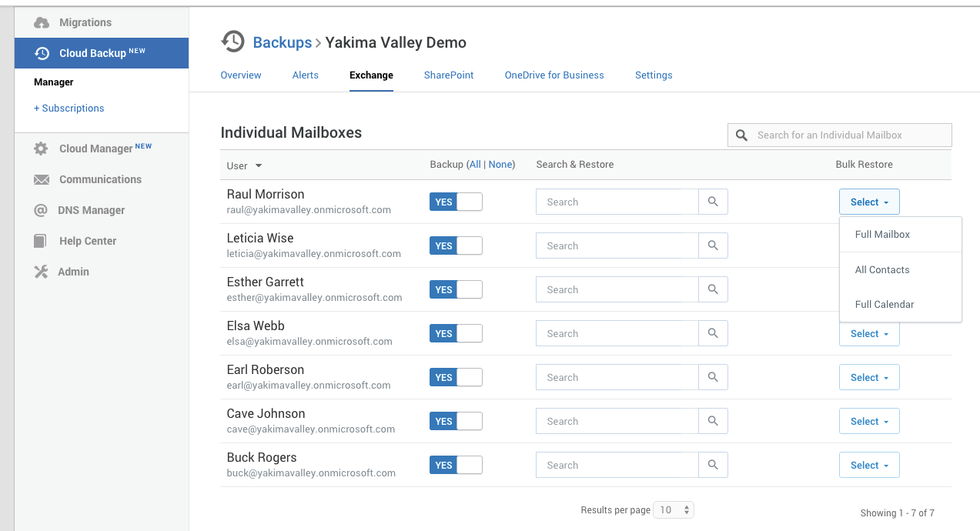Click the Showing 1 - 7 of 7 text
This screenshot has height=531, width=980.
point(897,513)
